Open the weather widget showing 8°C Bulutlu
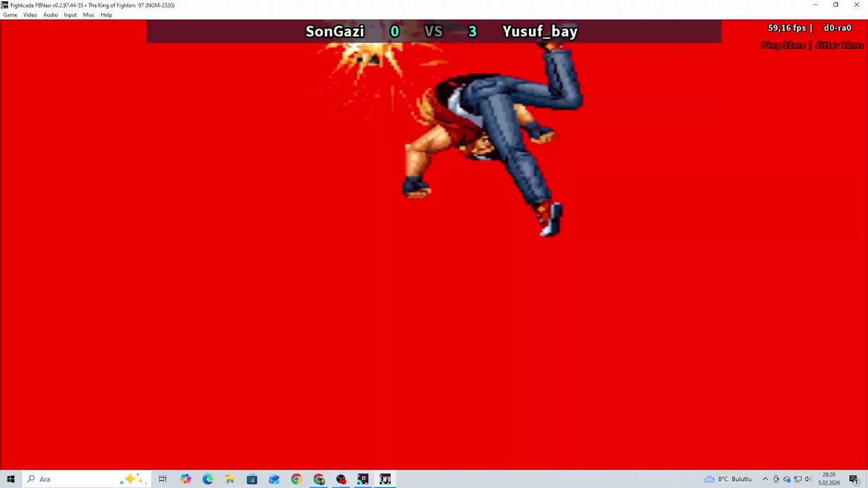Screen dimensions: 868x488 [728, 479]
